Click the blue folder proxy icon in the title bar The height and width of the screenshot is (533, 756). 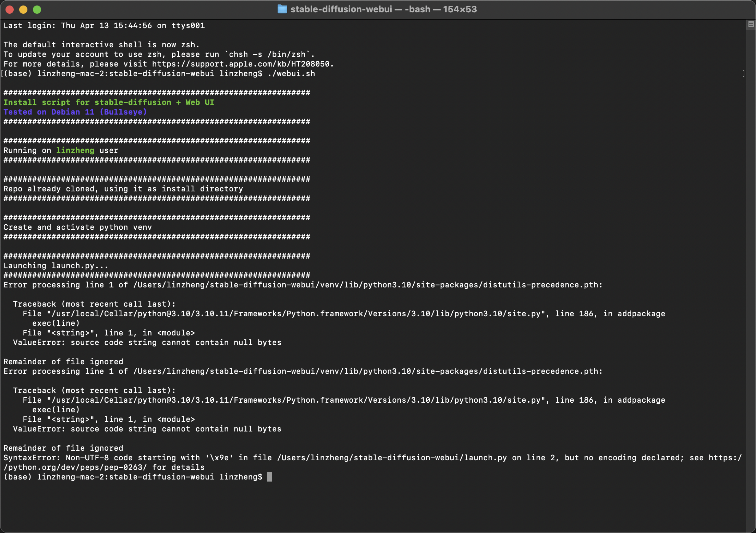click(282, 9)
